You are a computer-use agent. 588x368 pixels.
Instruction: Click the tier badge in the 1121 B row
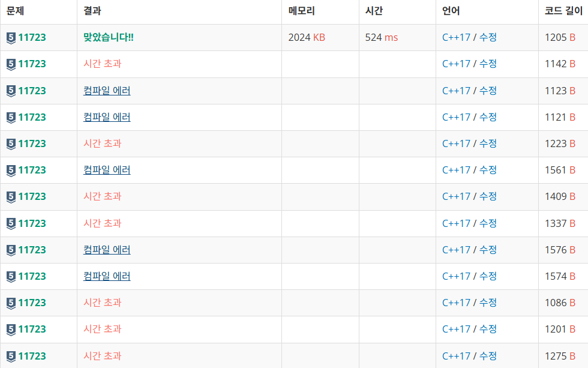tap(11, 118)
